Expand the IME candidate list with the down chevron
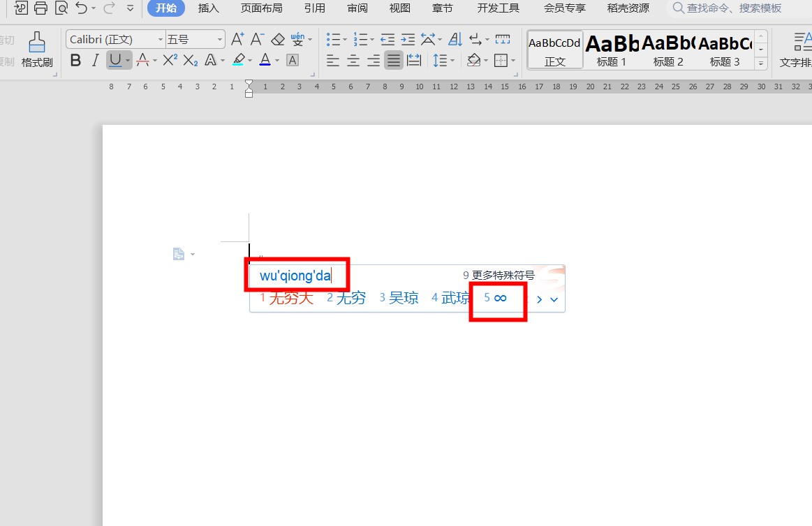 click(554, 299)
